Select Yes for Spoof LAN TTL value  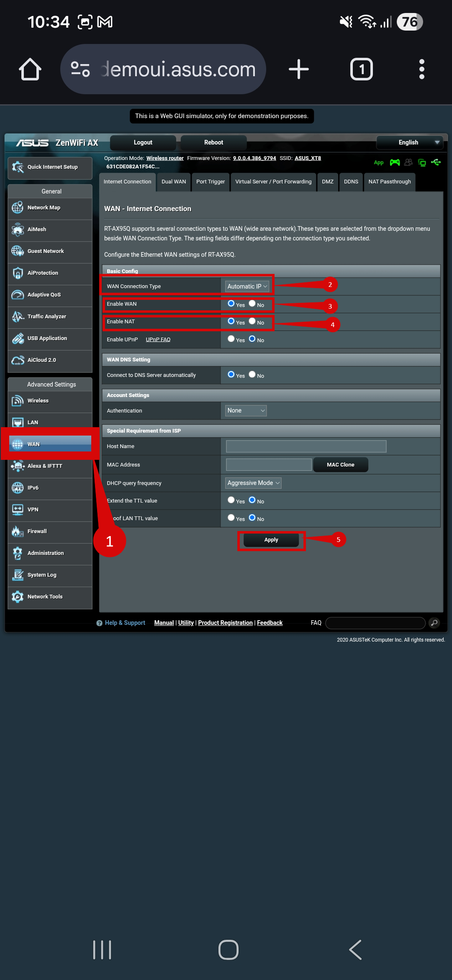[x=231, y=518]
